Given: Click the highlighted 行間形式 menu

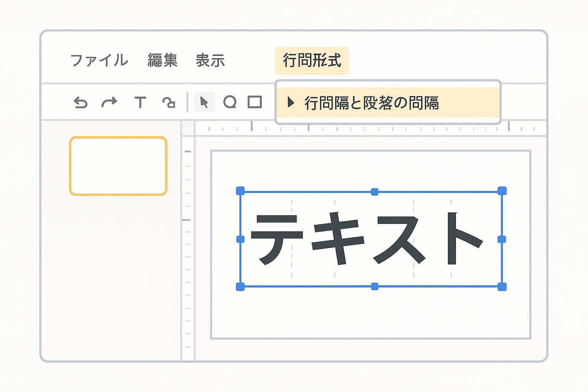Looking at the screenshot, I should click(312, 60).
